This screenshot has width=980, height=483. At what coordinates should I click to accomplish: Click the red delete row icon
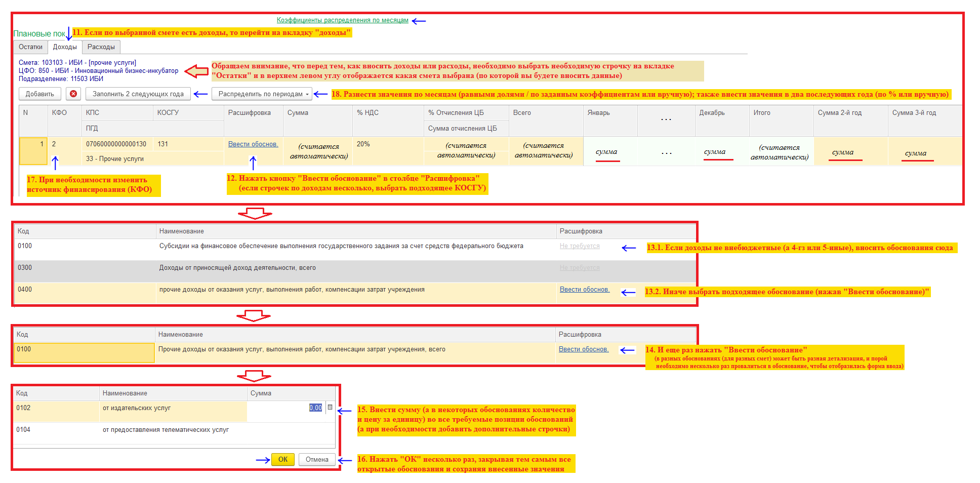pyautogui.click(x=73, y=94)
